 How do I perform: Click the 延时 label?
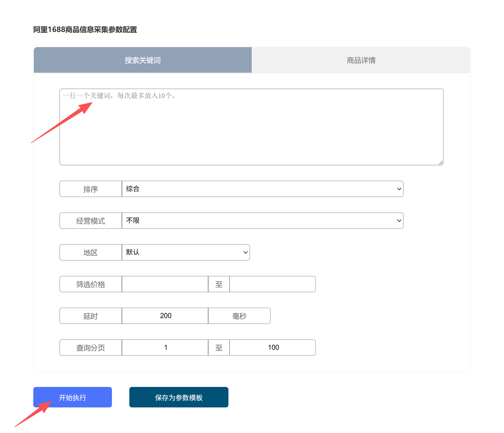pos(91,316)
